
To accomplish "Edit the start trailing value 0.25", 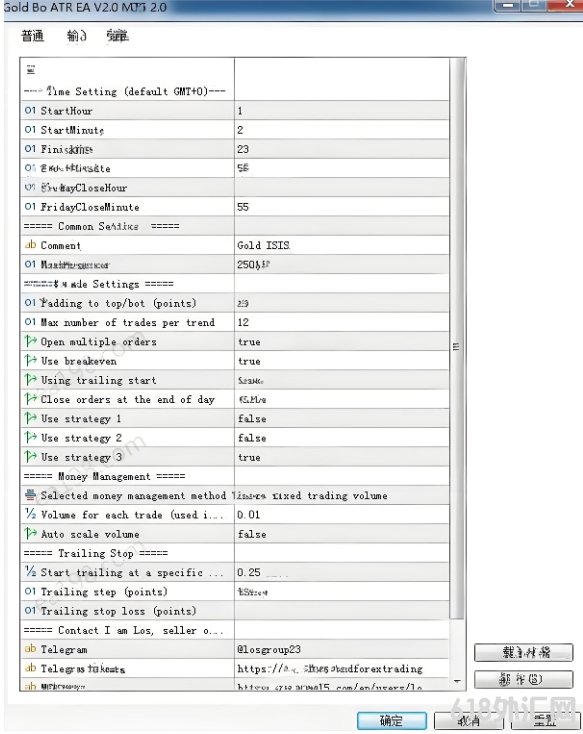I will click(341, 572).
